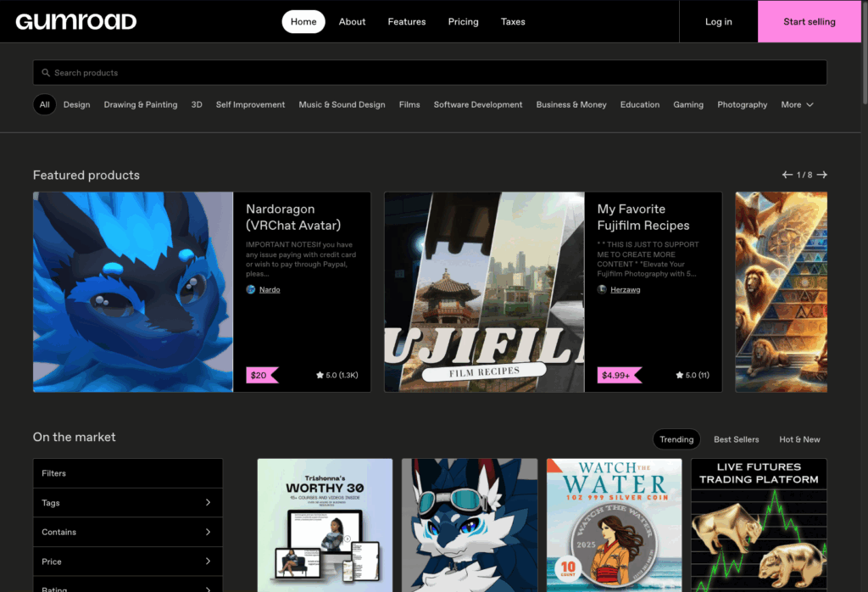Switch to Hot & New sort
The width and height of the screenshot is (868, 592).
point(799,439)
